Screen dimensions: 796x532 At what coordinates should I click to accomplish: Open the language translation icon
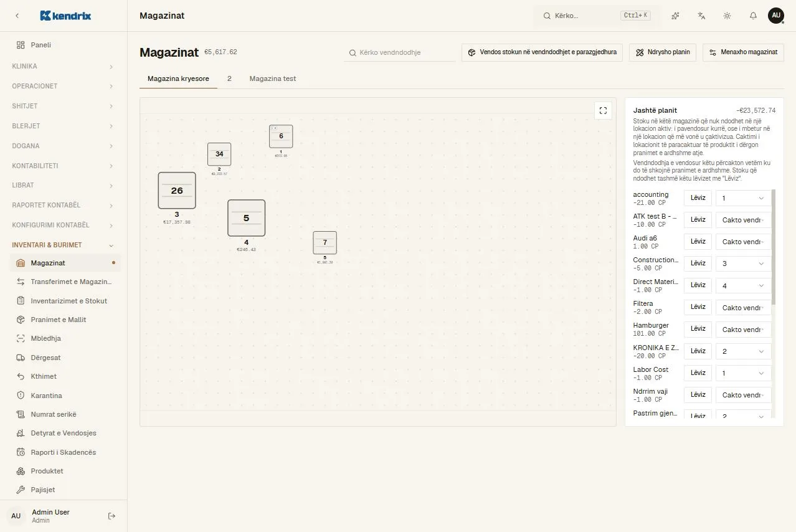tap(701, 16)
